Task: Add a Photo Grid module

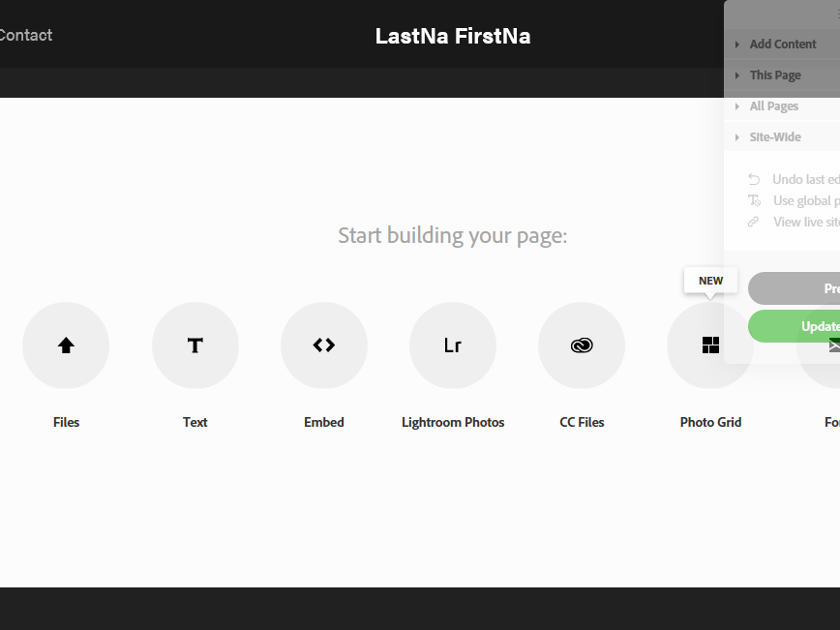Action: [x=710, y=345]
